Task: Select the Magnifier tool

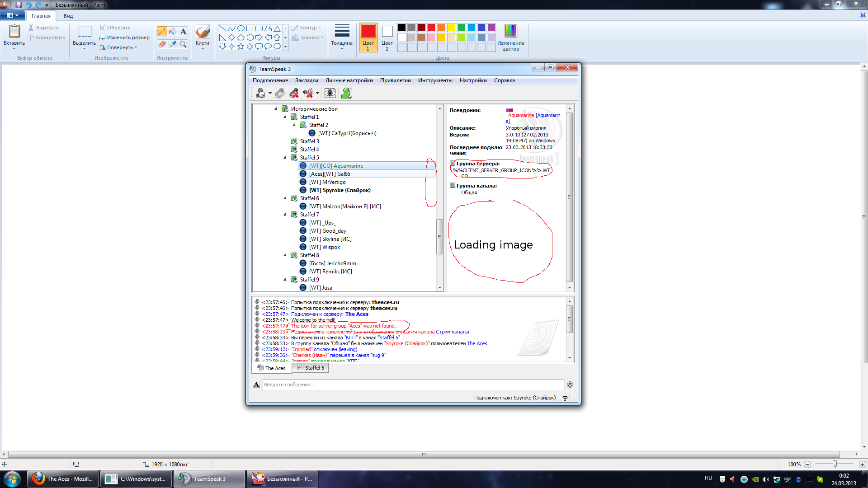Action: coord(183,44)
